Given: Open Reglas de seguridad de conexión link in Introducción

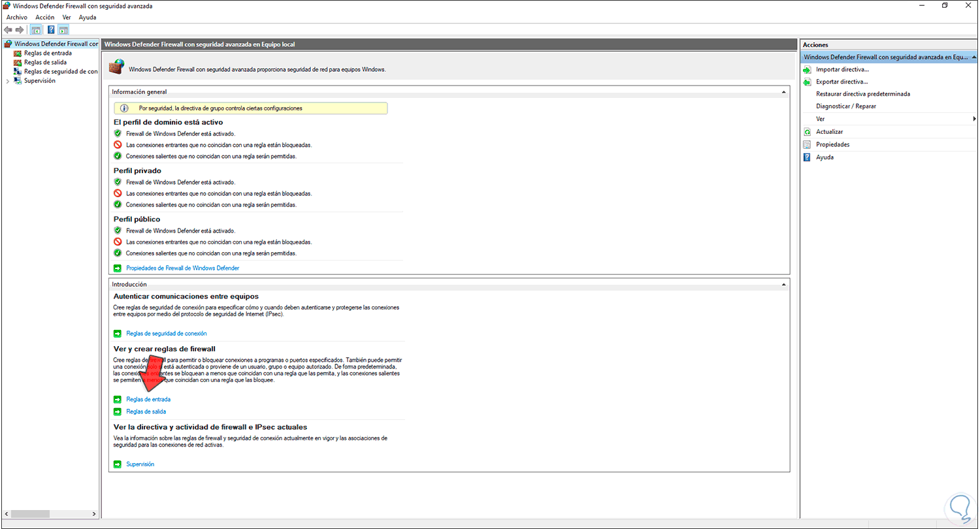Looking at the screenshot, I should (166, 334).
